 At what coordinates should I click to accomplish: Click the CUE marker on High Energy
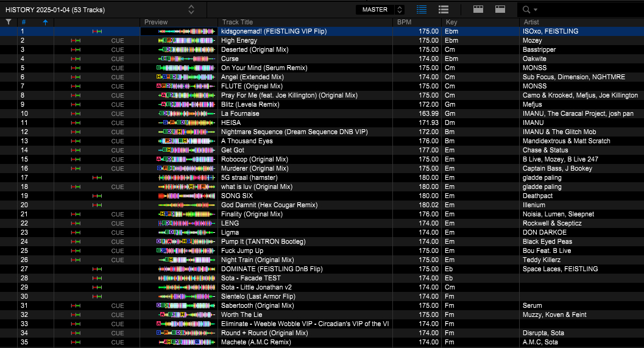pyautogui.click(x=117, y=40)
